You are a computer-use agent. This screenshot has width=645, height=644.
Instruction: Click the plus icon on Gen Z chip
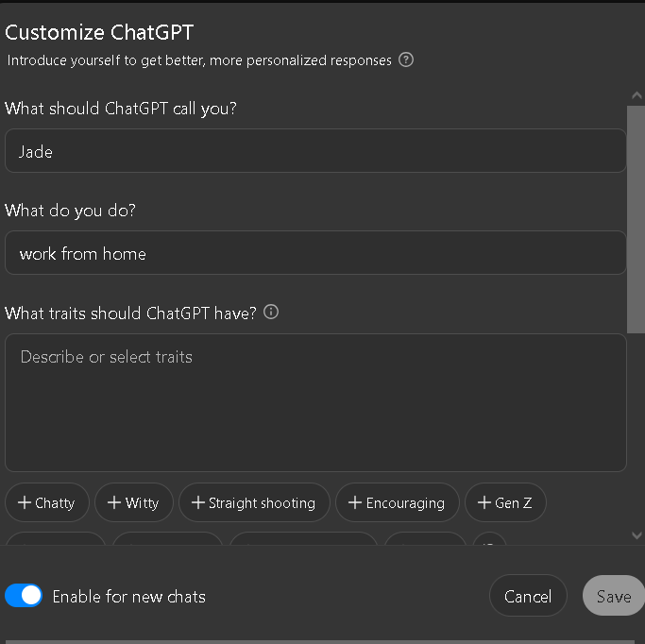click(484, 502)
